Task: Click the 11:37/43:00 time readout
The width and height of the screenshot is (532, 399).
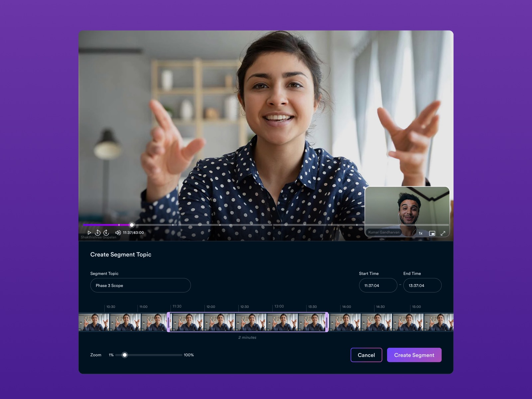Action: tap(133, 233)
